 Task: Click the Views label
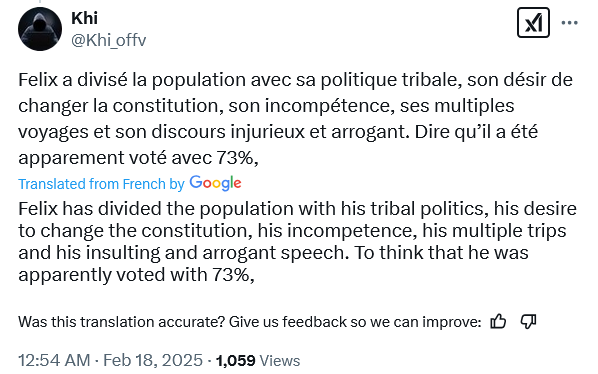[x=280, y=361]
